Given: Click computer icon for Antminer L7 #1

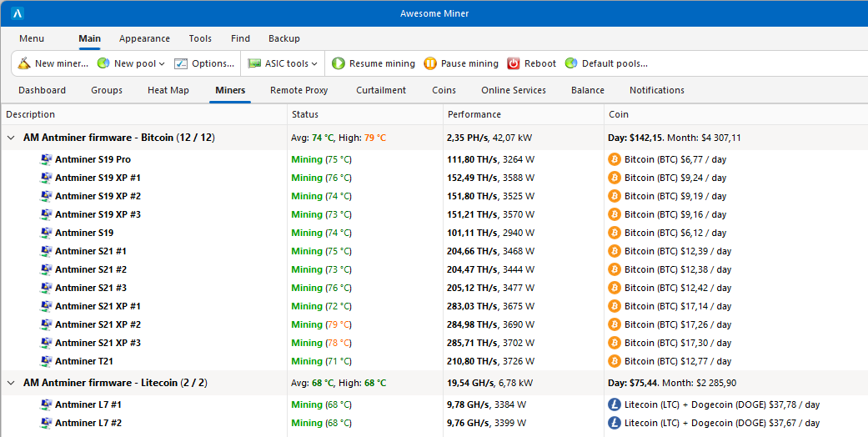Looking at the screenshot, I should [46, 404].
